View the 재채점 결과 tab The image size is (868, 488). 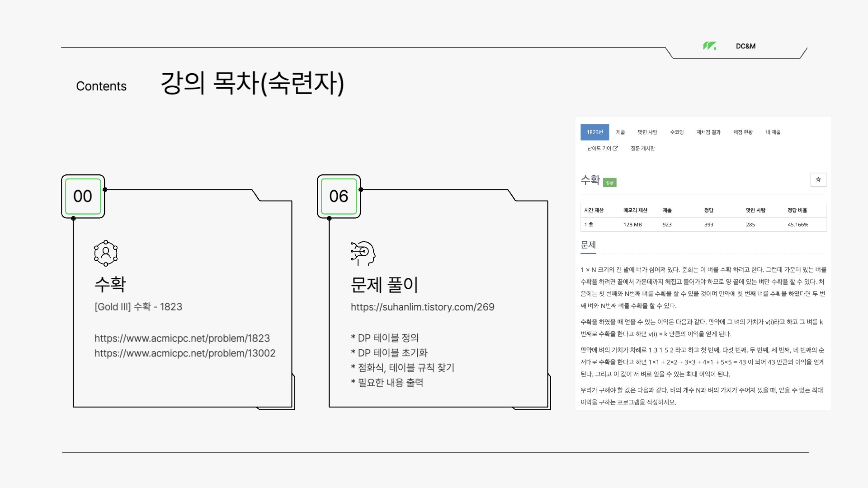tap(708, 132)
